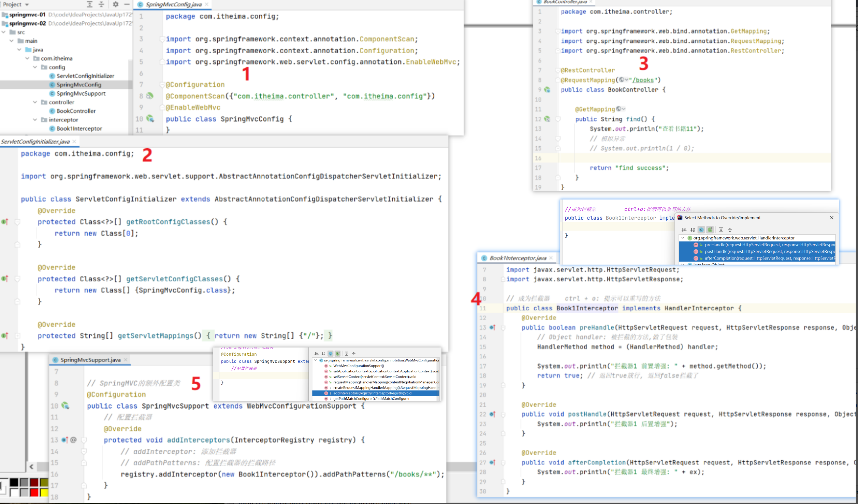
Task: Click the Collapse All icon in Project panel header
Action: [101, 4]
